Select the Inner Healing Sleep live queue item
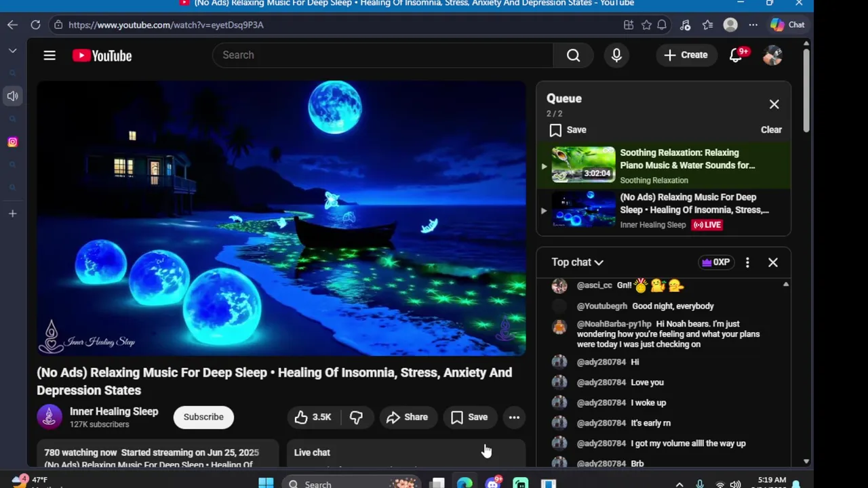Screen dimensions: 868x488 coord(664,211)
